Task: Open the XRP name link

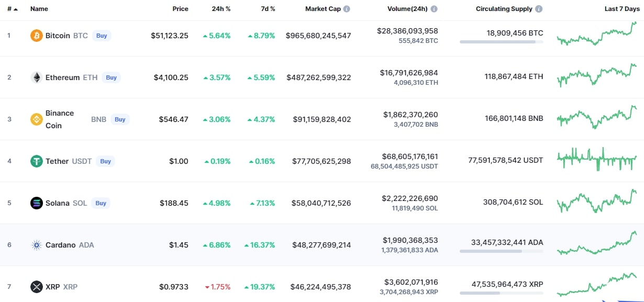Action: 53,287
